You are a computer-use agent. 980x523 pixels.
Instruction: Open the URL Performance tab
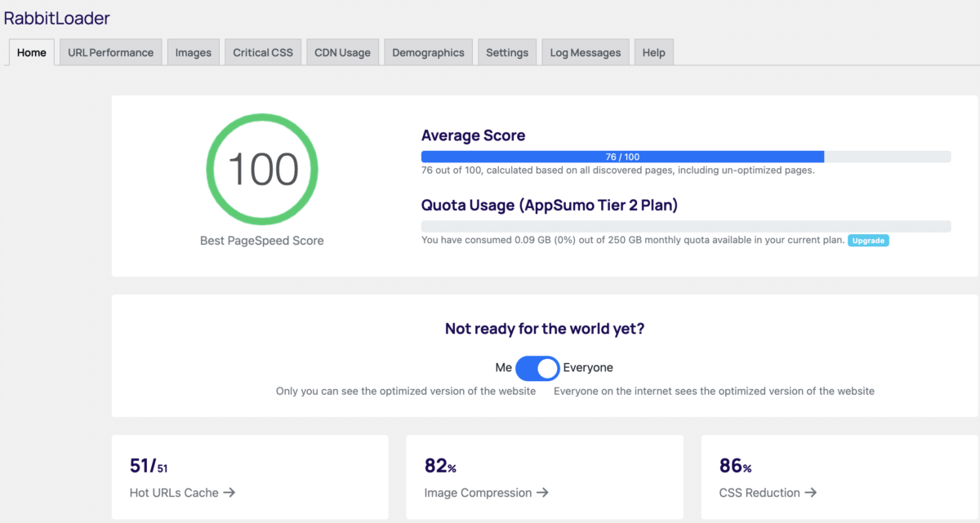click(x=110, y=51)
